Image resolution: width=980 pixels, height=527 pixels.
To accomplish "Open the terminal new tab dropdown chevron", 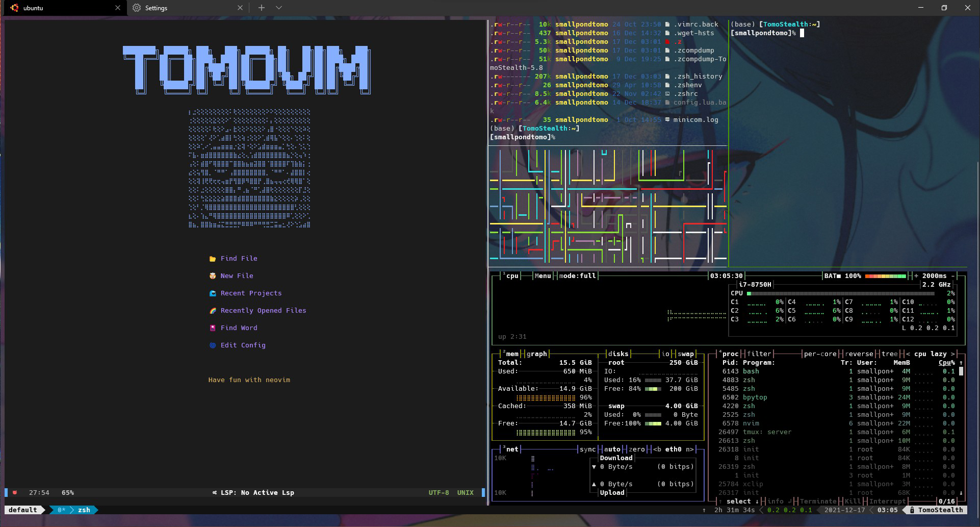I will tap(279, 8).
